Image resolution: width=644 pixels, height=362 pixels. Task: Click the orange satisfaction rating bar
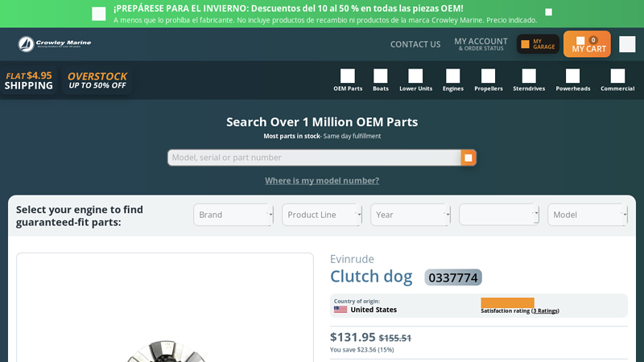point(507,302)
